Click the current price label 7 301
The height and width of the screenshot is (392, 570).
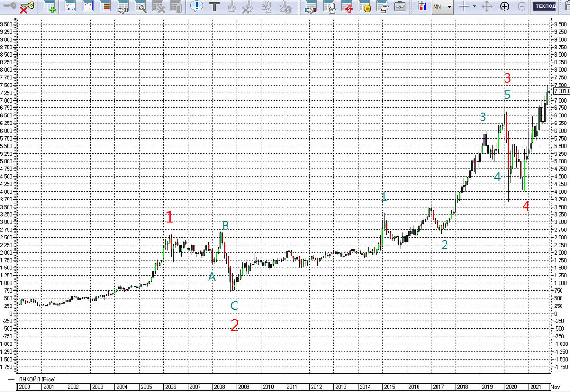click(561, 91)
